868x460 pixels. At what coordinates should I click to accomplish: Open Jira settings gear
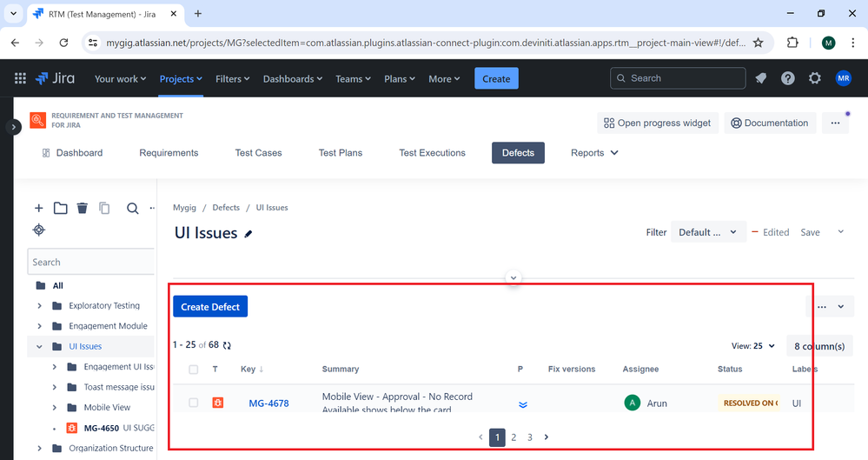pyautogui.click(x=815, y=79)
